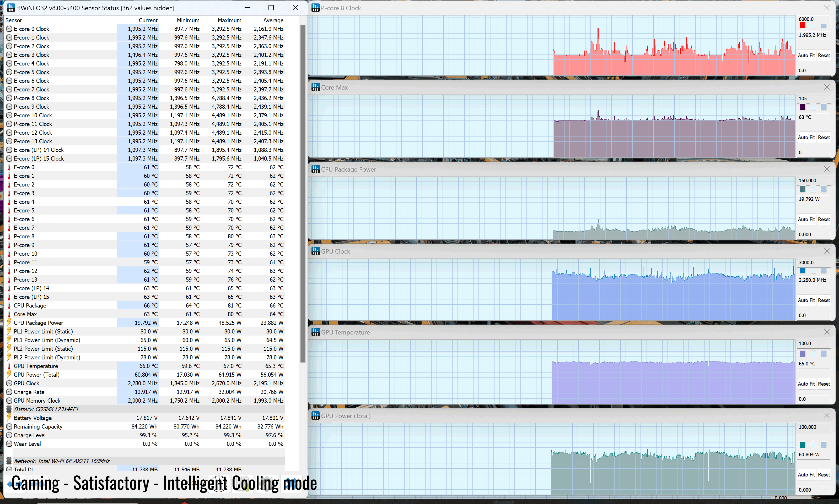Click the chip icon beside Battery: COSMX L23X4PF1
839x504 pixels.
pos(9,409)
